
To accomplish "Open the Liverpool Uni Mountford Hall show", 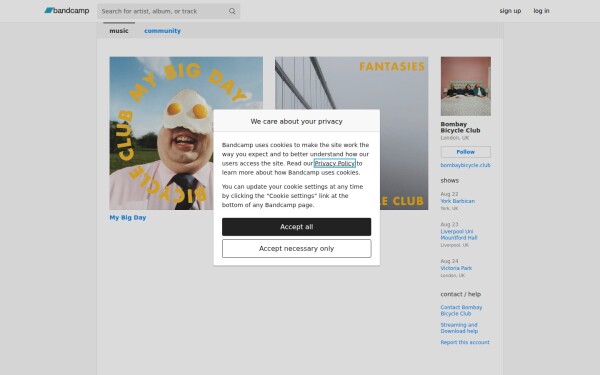I will coord(458,235).
